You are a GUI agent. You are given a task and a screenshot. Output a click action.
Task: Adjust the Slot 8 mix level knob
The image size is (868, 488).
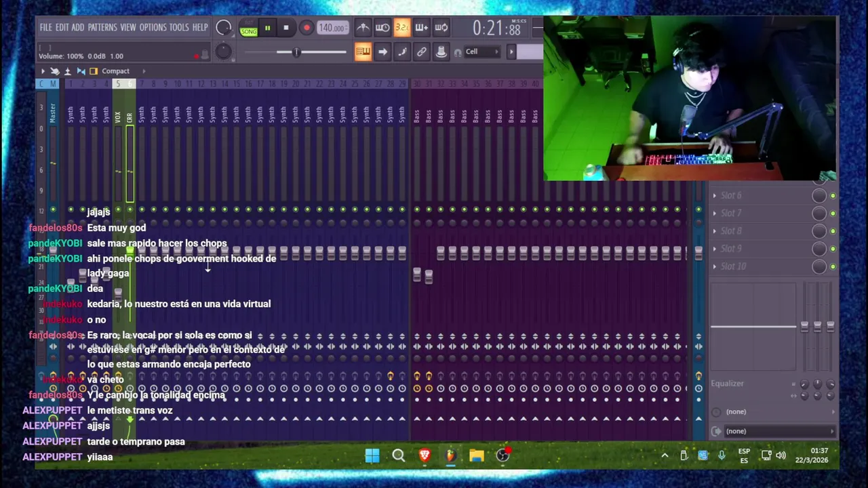coord(819,231)
